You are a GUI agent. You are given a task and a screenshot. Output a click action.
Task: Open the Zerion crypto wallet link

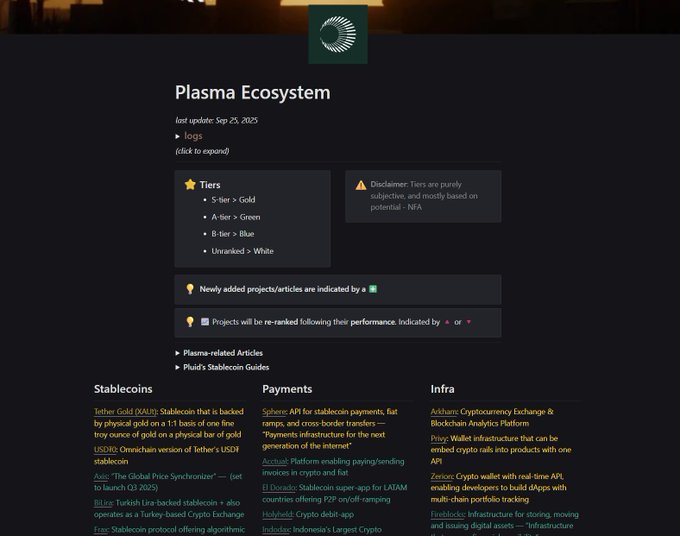point(445,476)
